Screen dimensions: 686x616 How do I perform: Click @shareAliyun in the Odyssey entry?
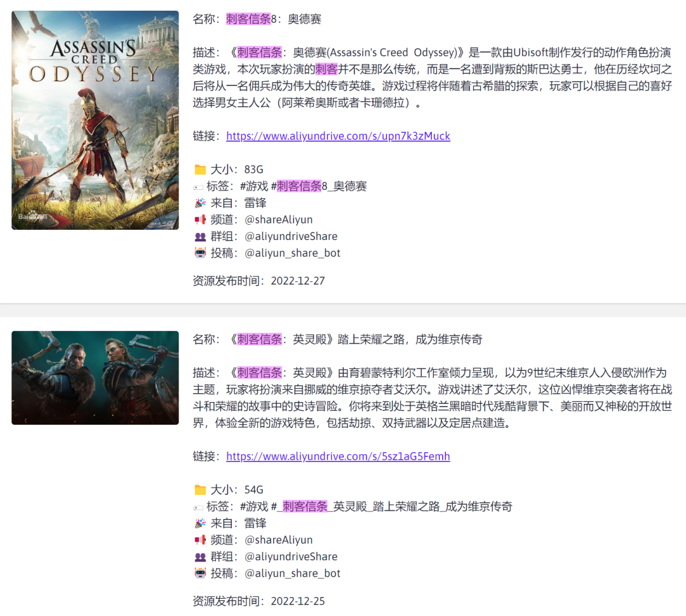[x=278, y=220]
